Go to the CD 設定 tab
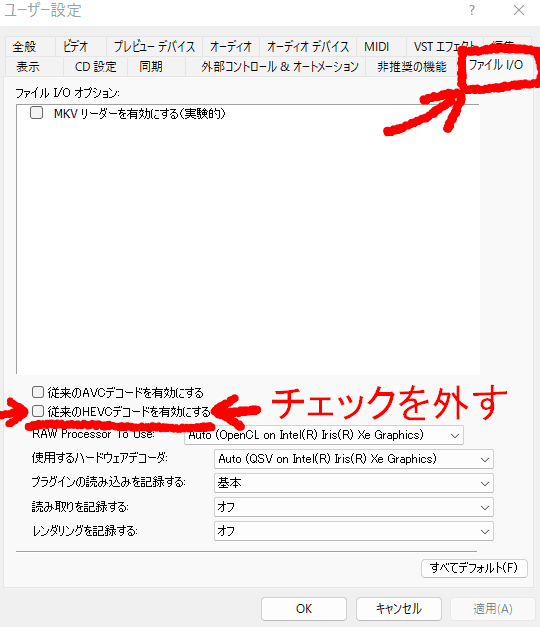 (x=96, y=66)
